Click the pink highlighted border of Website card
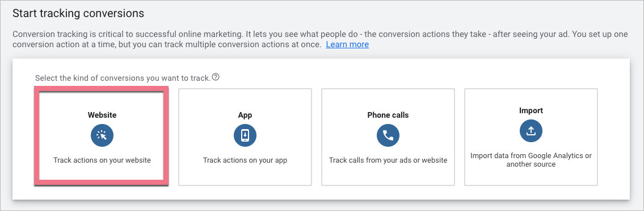The width and height of the screenshot is (644, 211). [x=36, y=135]
